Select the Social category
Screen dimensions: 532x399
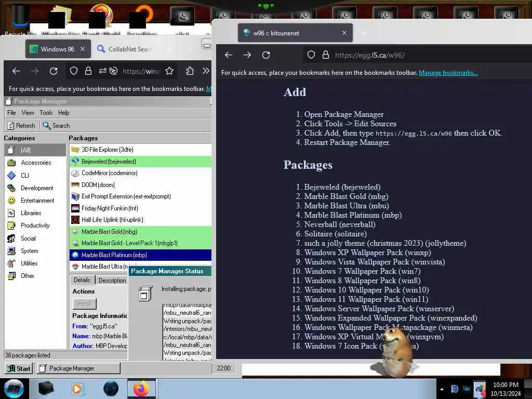point(28,238)
